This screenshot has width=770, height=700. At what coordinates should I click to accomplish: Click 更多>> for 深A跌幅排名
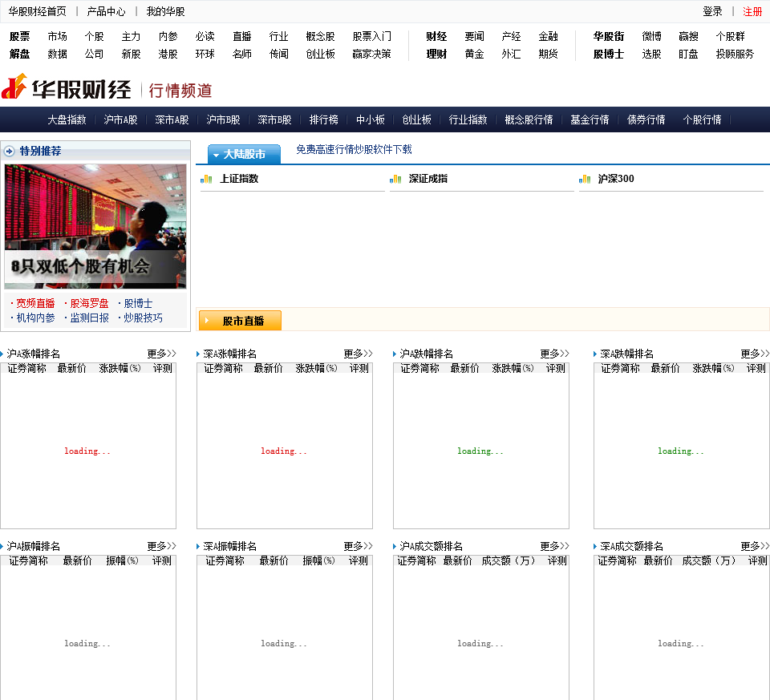[x=755, y=354]
